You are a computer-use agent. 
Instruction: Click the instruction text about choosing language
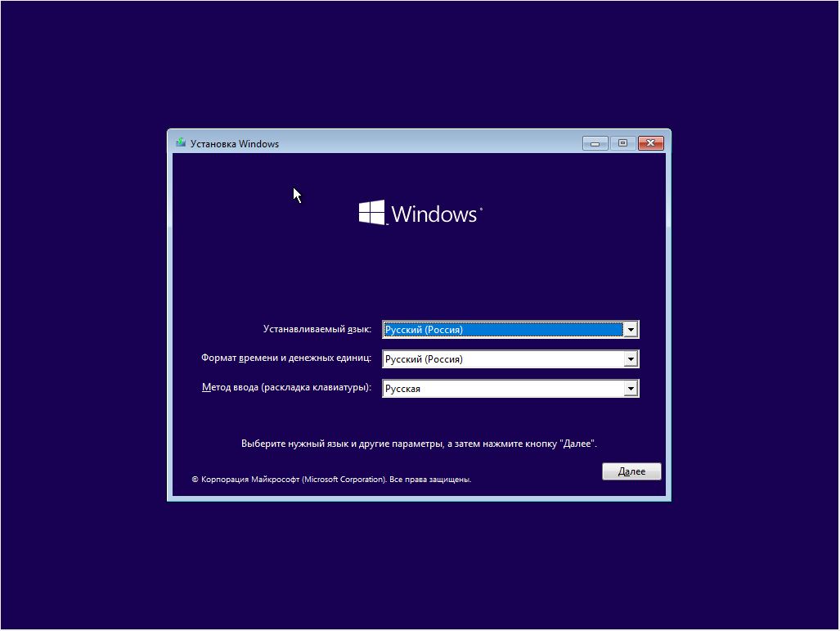[420, 442]
